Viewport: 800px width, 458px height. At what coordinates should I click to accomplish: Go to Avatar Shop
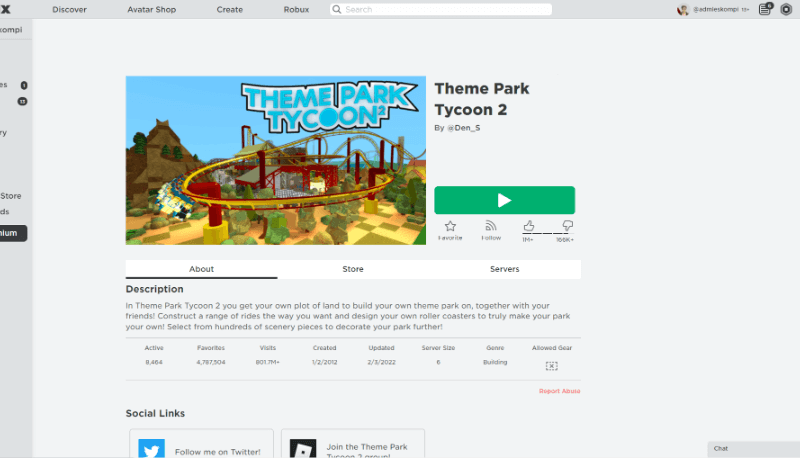(x=152, y=9)
